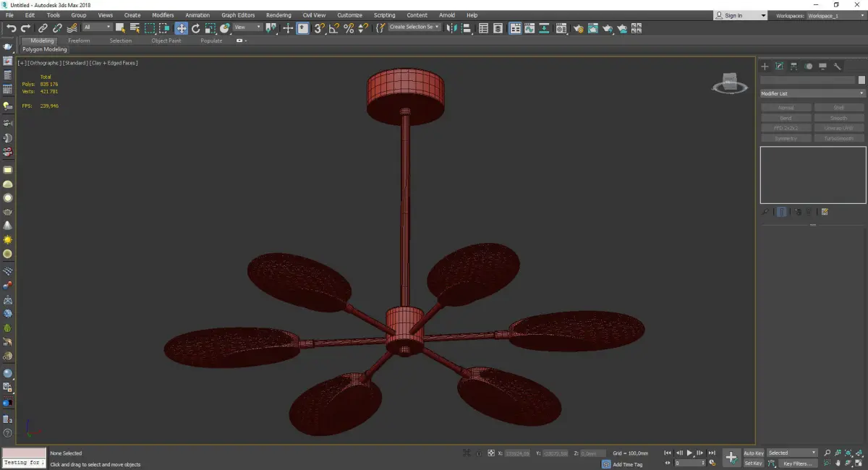The image size is (868, 470).
Task: Open the Layer Explorer icon
Action: click(x=498, y=28)
